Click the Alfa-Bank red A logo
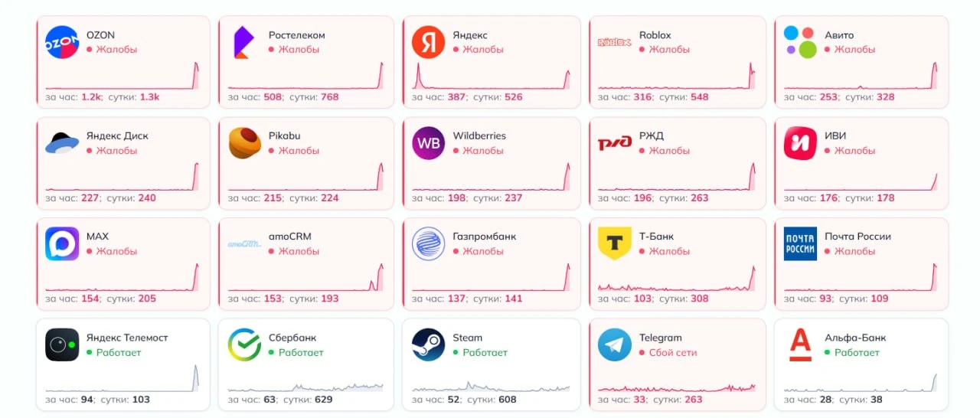The height and width of the screenshot is (418, 980). [800, 345]
